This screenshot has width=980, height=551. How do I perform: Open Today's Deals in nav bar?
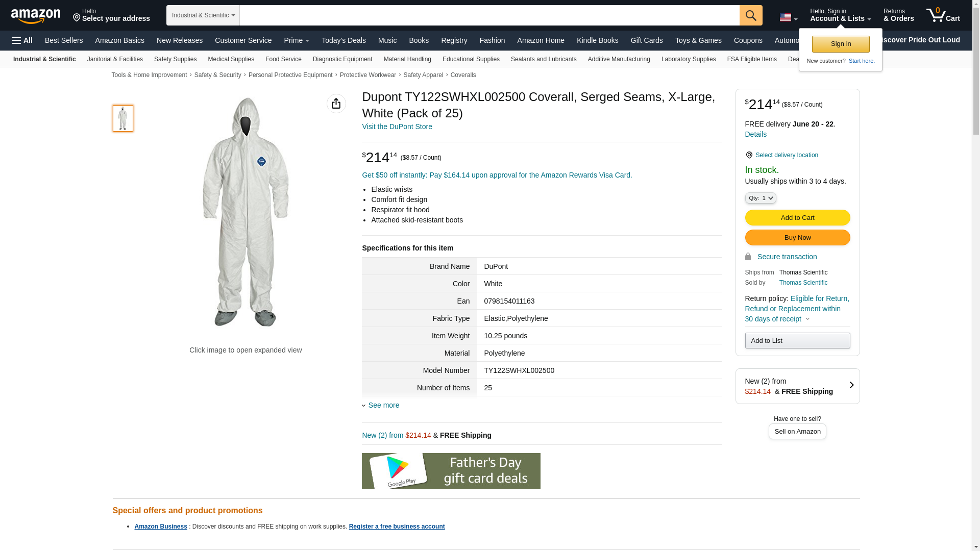click(x=343, y=40)
